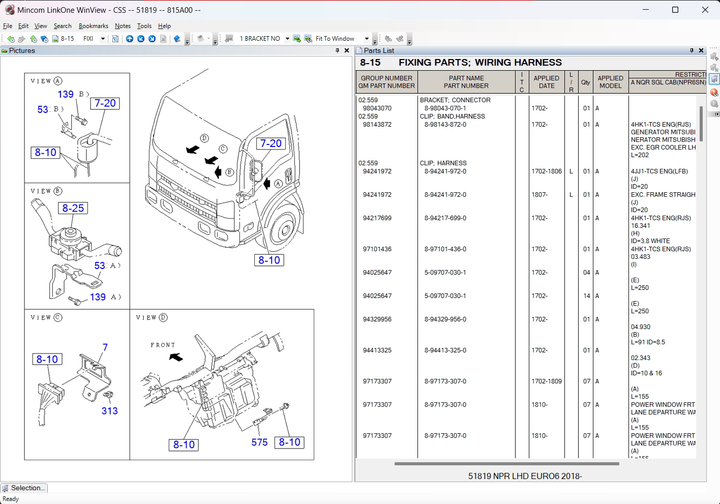Screen dimensions: 720x504
Task: Click the grey icon left of 1 BRACKET NO
Action: pos(229,39)
